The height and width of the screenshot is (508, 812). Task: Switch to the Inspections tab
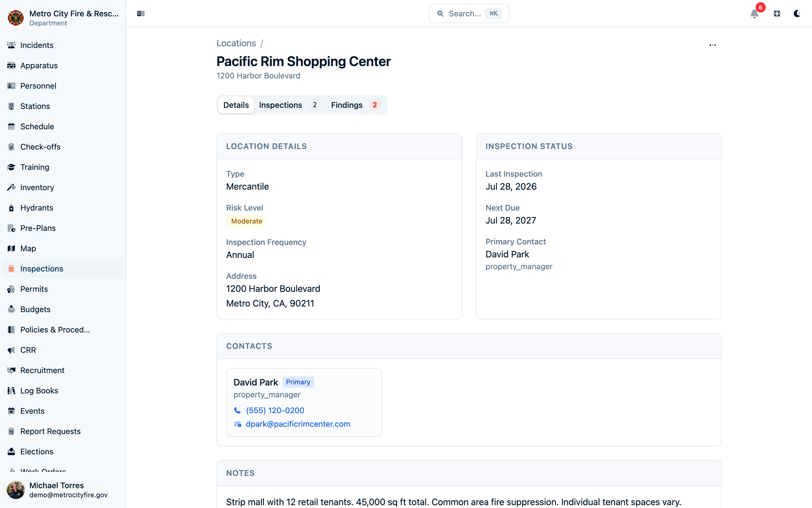coord(289,105)
